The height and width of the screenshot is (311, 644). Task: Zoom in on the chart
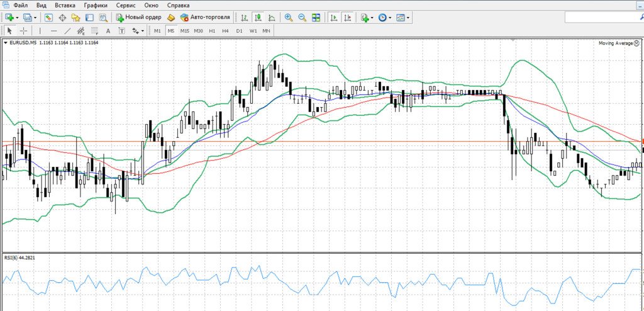coord(289,18)
